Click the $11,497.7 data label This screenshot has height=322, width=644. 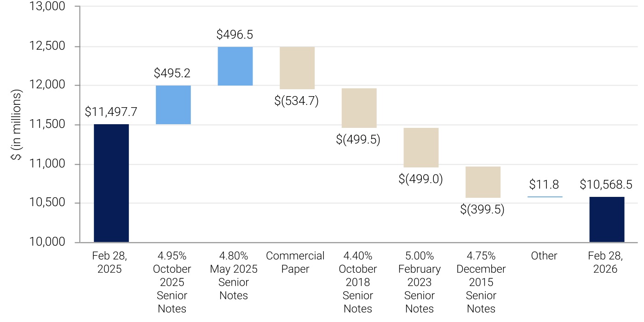[111, 112]
